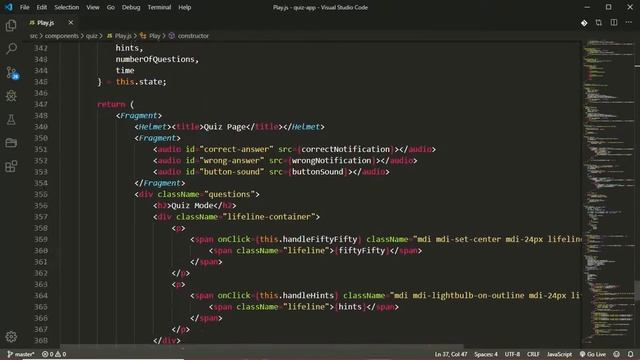Click the 'return' keyword on line 347
640x360 pixels.
(x=111, y=104)
